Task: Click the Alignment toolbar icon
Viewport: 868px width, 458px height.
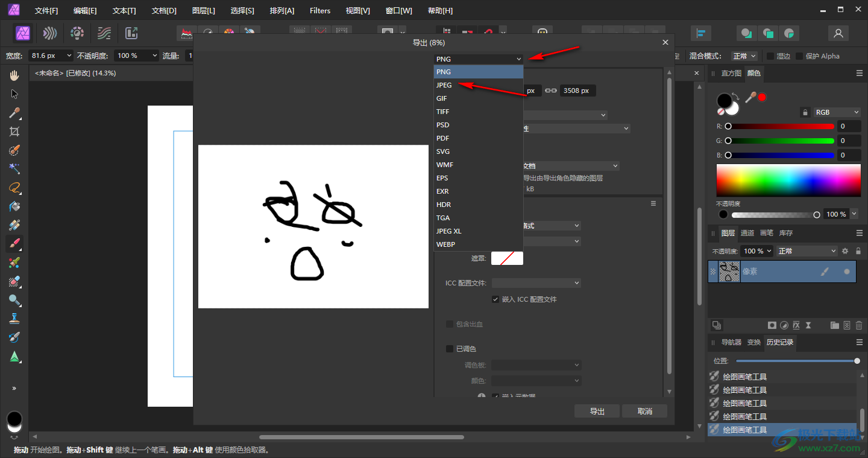Action: [x=701, y=33]
